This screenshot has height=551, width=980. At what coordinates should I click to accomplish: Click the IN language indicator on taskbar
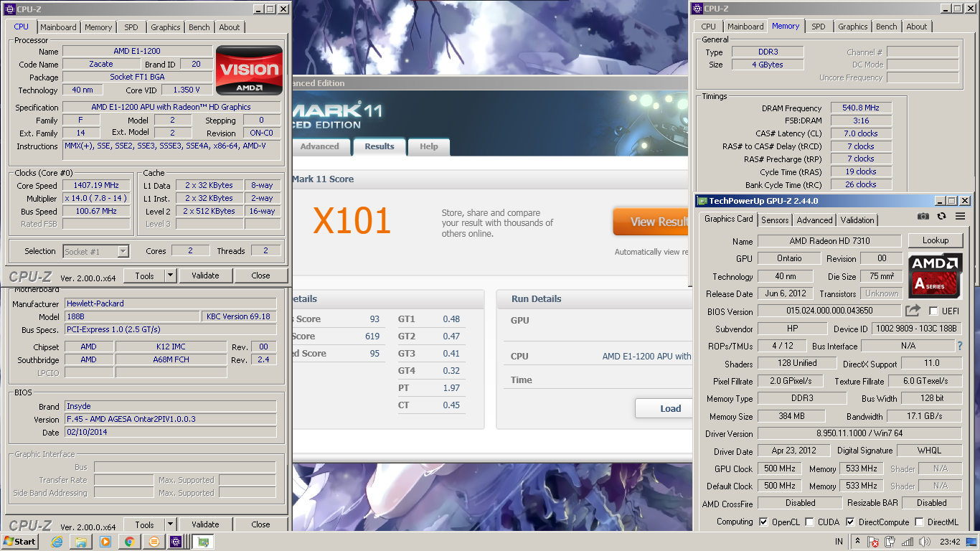839,542
